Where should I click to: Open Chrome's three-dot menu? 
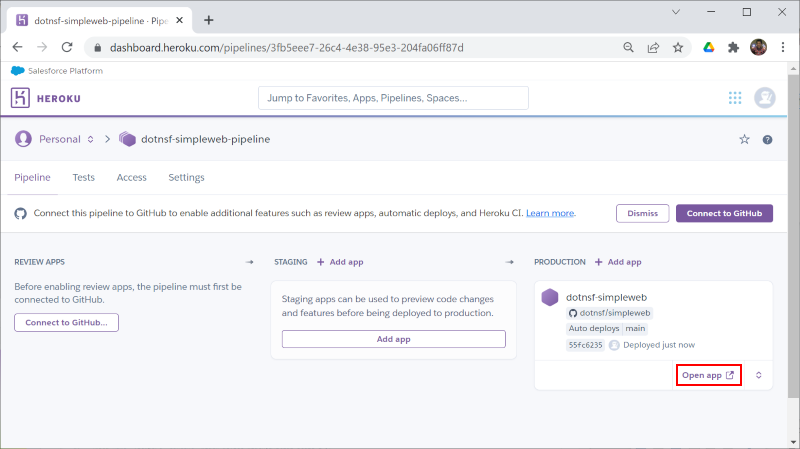[x=783, y=47]
